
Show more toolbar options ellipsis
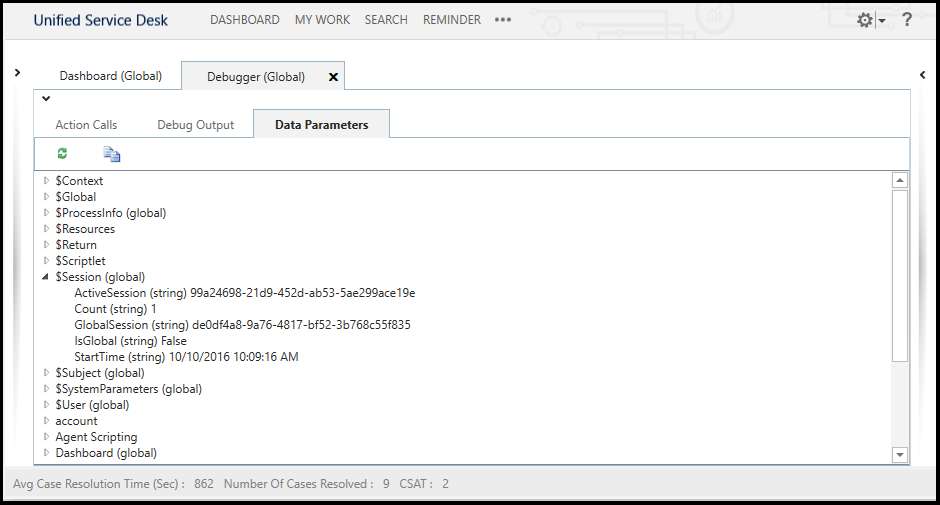[x=503, y=20]
